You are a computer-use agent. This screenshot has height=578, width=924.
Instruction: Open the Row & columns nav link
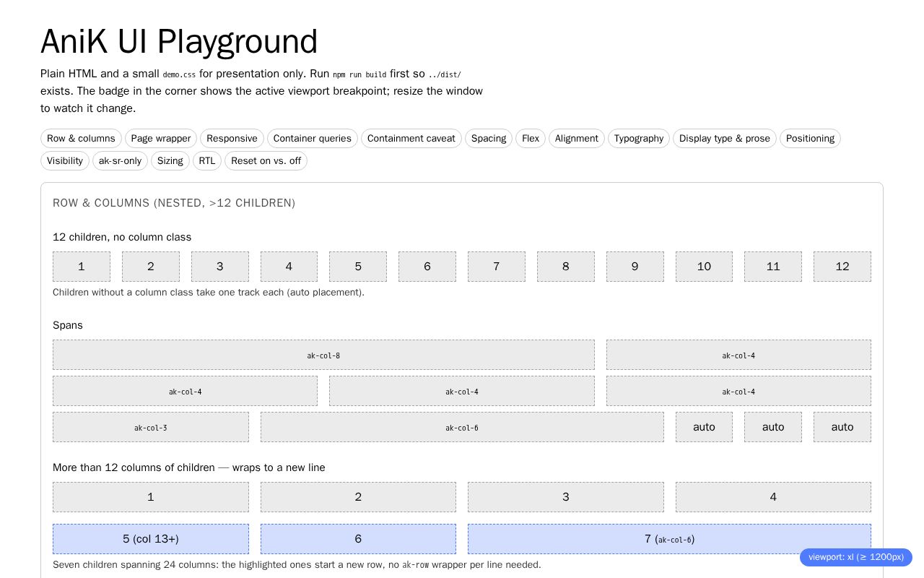[x=81, y=139]
